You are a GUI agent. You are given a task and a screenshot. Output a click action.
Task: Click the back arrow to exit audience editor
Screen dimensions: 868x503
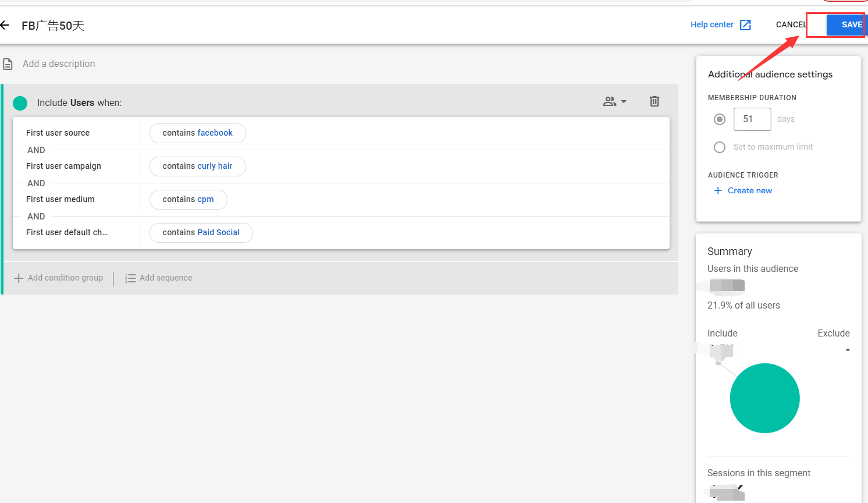(6, 25)
